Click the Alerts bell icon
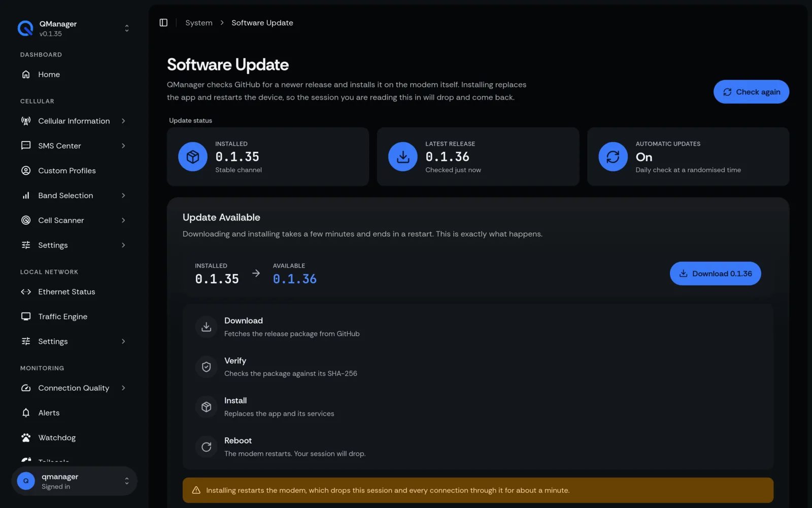The height and width of the screenshot is (508, 812). pyautogui.click(x=26, y=412)
